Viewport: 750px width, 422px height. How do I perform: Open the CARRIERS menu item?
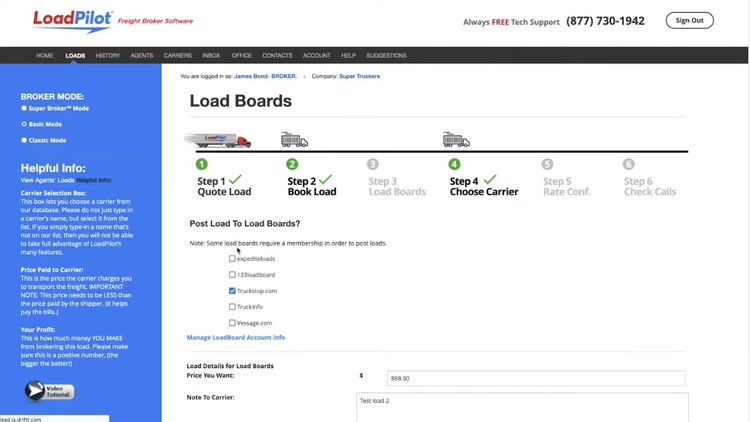(x=177, y=56)
